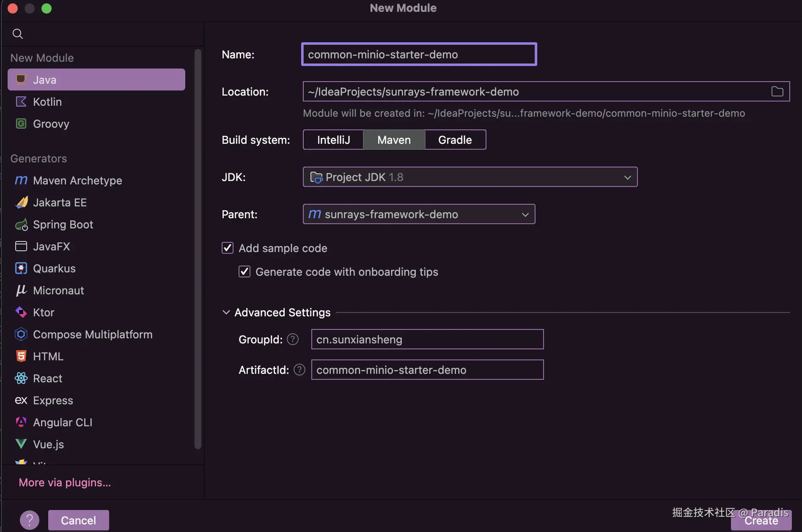802x532 pixels.
Task: Select HTML generator
Action: coord(96,356)
